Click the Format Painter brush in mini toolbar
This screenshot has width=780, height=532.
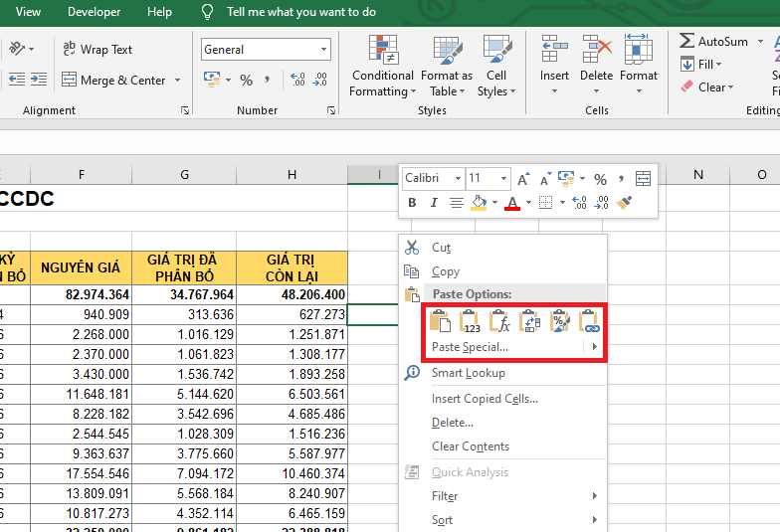(625, 203)
